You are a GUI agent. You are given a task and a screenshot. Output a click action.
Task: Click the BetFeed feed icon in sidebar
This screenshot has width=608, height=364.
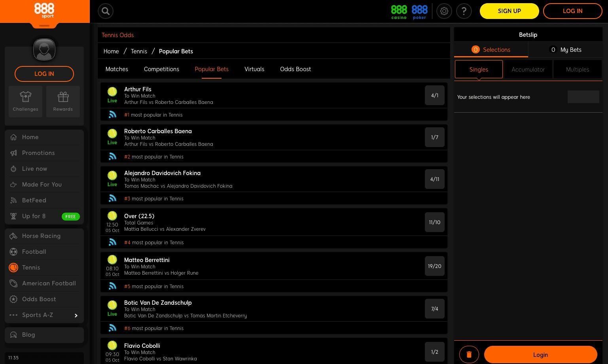point(13,200)
